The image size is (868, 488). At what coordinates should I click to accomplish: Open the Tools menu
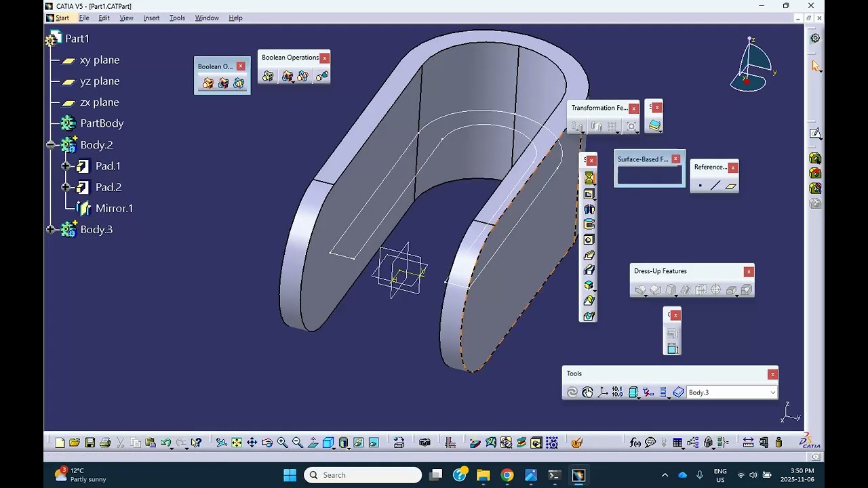177,18
